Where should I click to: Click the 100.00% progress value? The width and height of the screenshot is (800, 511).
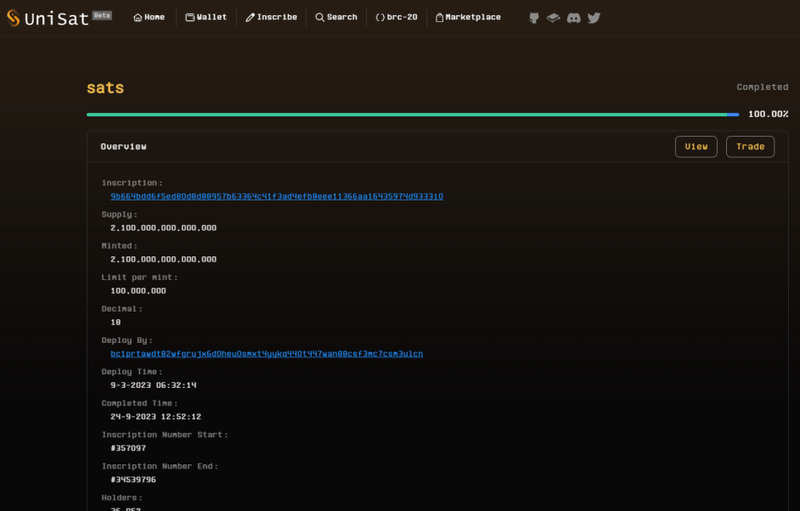[768, 114]
